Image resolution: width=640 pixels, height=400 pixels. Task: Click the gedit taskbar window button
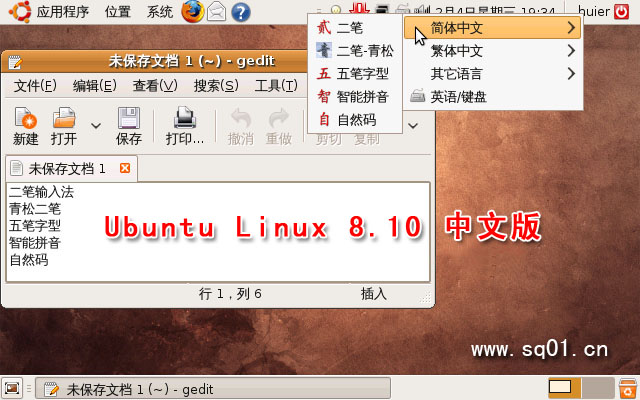tap(213, 389)
